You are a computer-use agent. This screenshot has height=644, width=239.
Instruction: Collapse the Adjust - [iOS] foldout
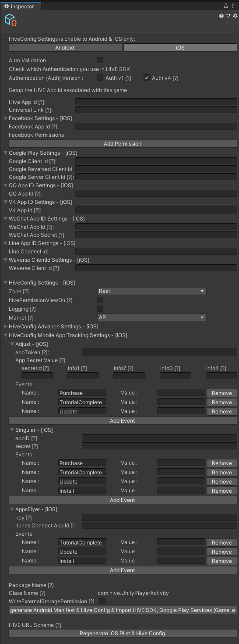(x=12, y=344)
